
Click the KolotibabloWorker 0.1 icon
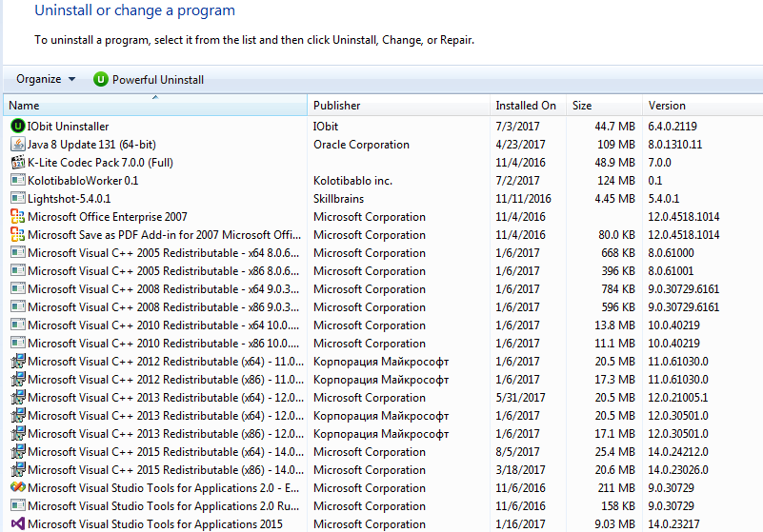[17, 181]
